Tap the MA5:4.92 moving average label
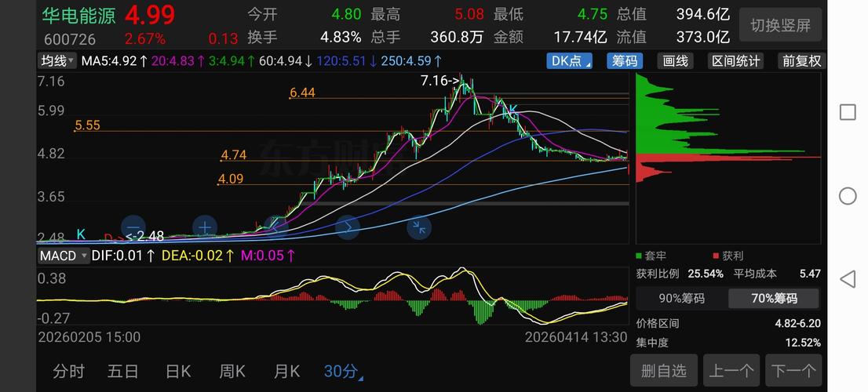The width and height of the screenshot is (868, 392). pyautogui.click(x=115, y=61)
